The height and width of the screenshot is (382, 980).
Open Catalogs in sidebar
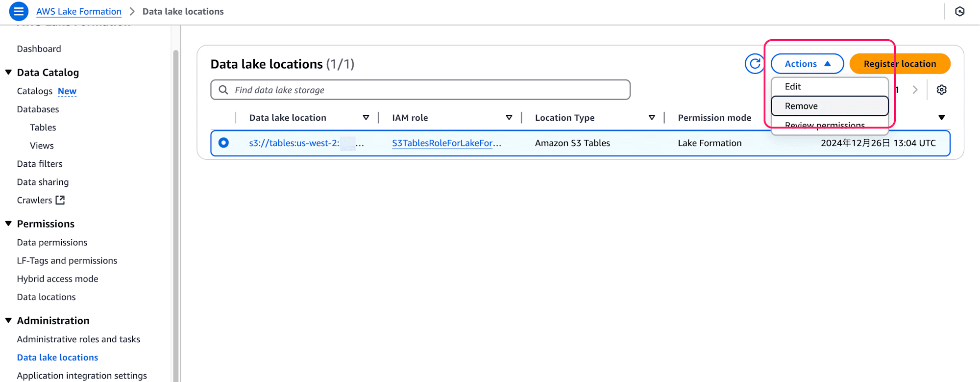[x=35, y=91]
